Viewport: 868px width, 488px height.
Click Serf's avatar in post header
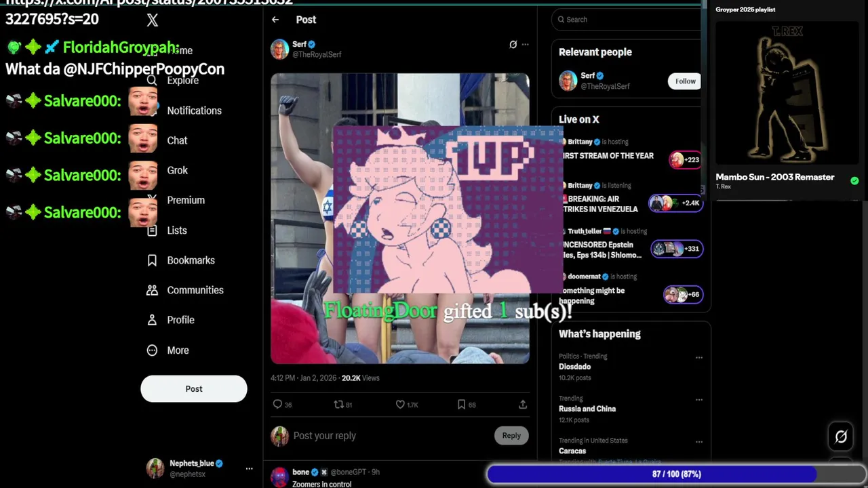pos(280,49)
